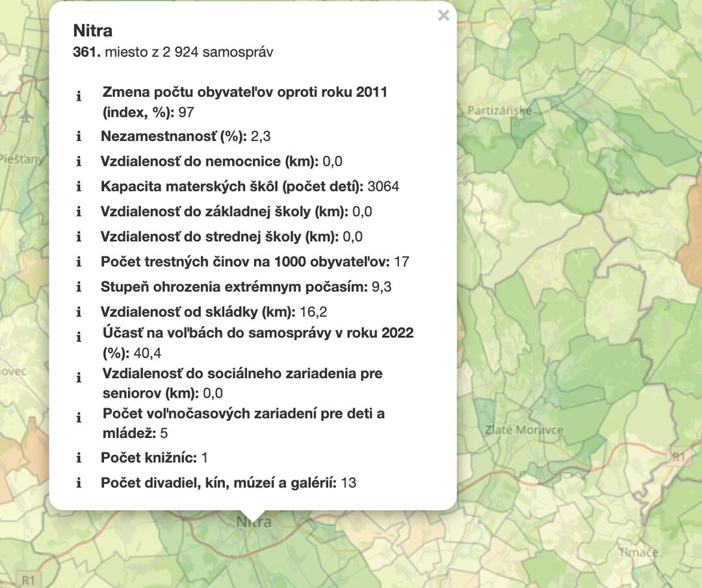Screen dimensions: 702x588
Task: Show info for Počet voľnočasových zariadení
Action: [79, 418]
